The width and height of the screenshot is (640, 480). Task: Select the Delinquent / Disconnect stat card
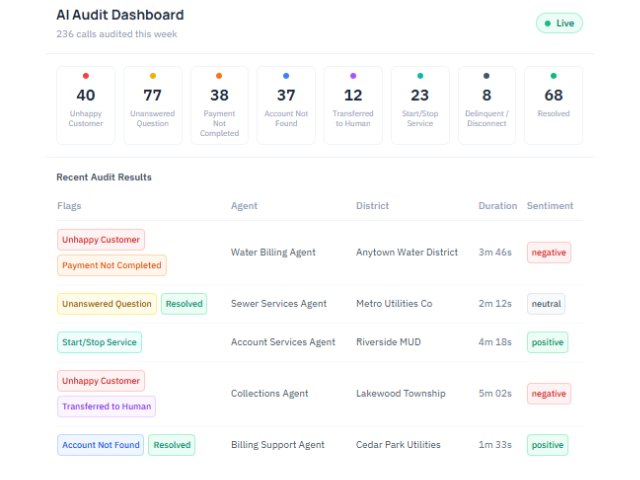[487, 105]
